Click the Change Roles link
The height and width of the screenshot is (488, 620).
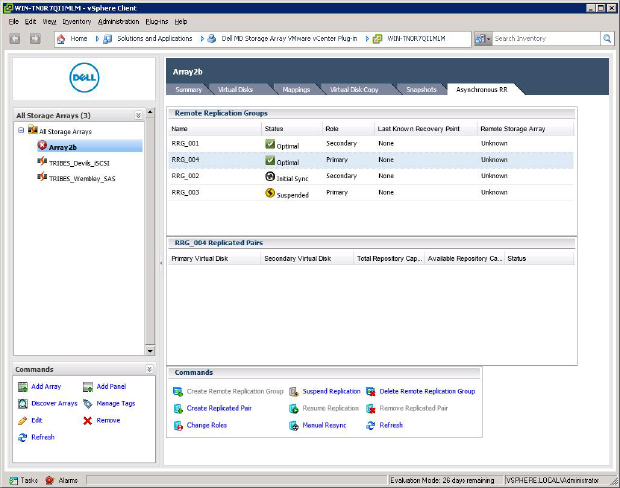[x=207, y=425]
